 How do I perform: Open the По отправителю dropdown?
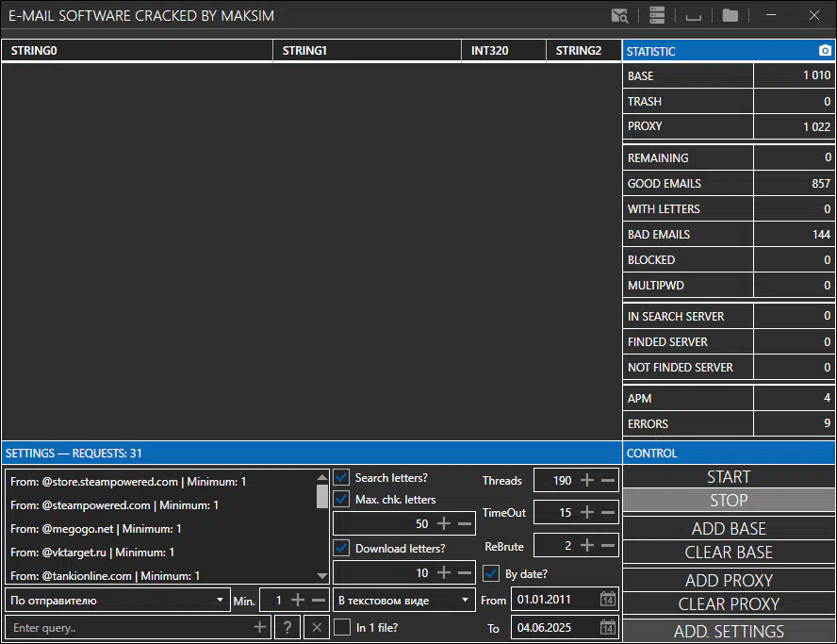tap(118, 601)
